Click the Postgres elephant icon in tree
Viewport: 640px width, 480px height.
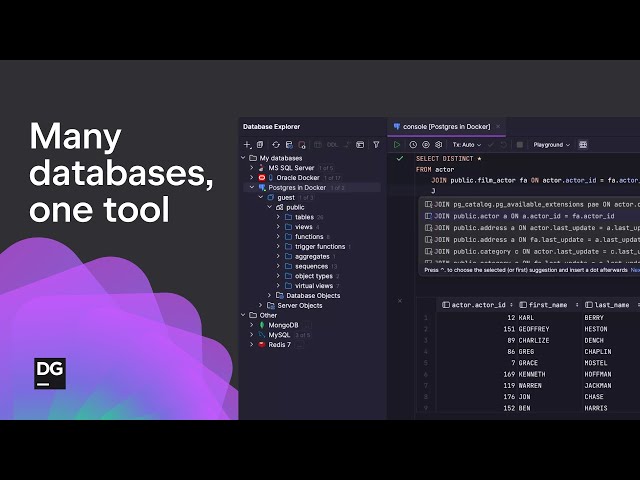[x=262, y=187]
